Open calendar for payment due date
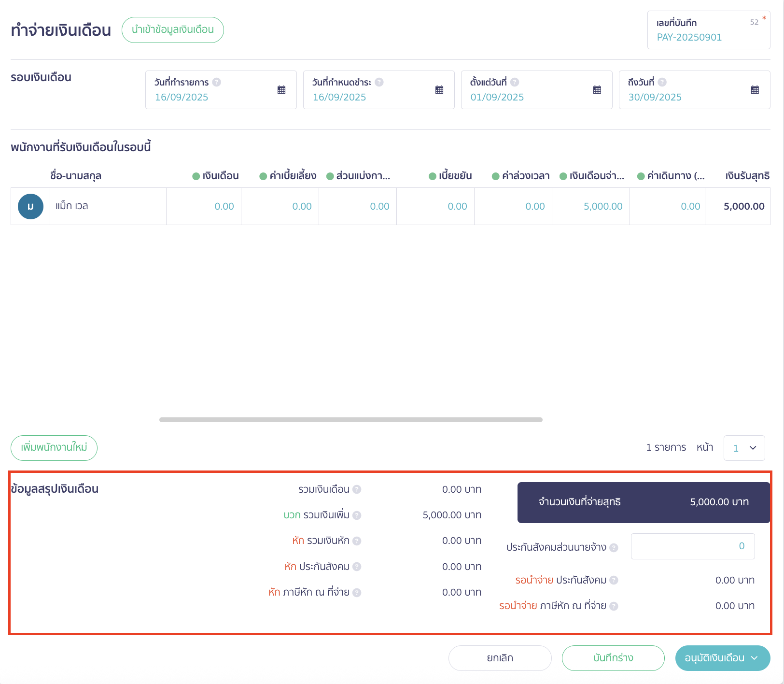Screen dimensions: 784x684 439,90
